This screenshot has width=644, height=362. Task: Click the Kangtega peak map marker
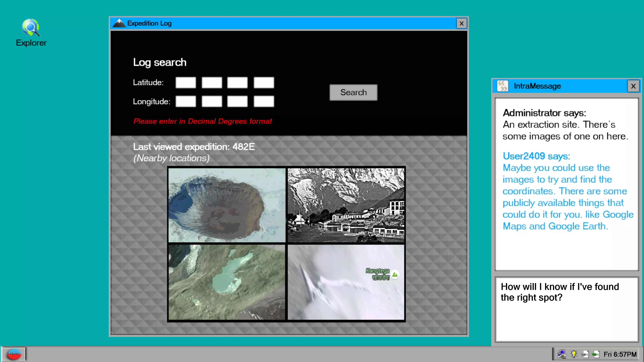point(395,275)
